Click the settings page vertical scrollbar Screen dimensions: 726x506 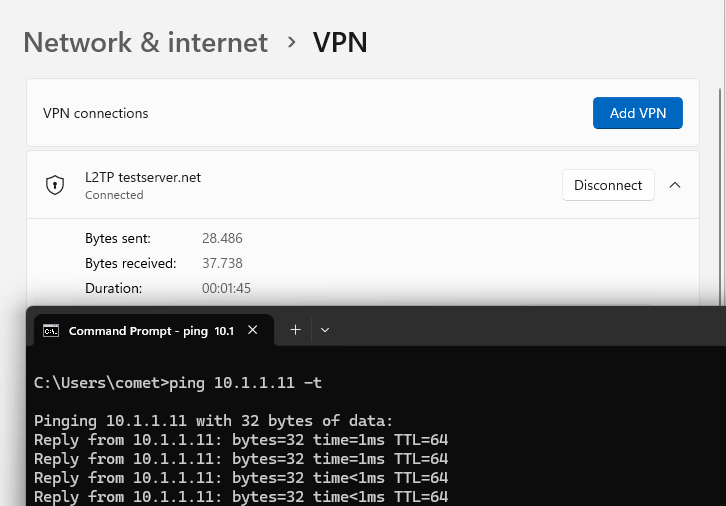pyautogui.click(x=720, y=196)
